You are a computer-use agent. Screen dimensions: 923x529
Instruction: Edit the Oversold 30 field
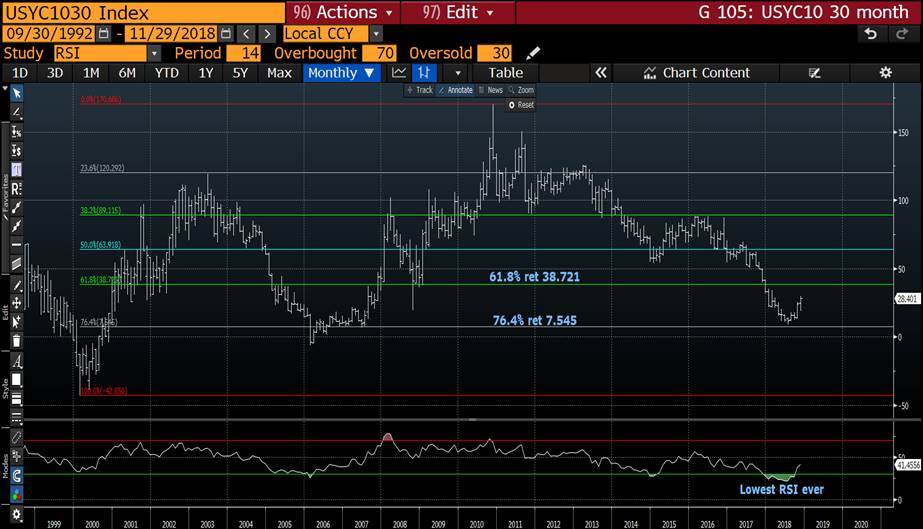pos(494,54)
